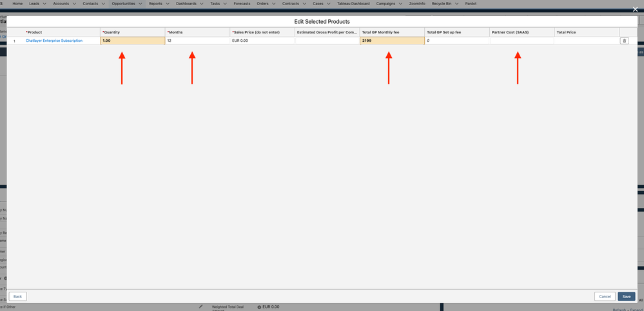Image resolution: width=644 pixels, height=311 pixels.
Task: Click the Save button
Action: click(x=627, y=296)
